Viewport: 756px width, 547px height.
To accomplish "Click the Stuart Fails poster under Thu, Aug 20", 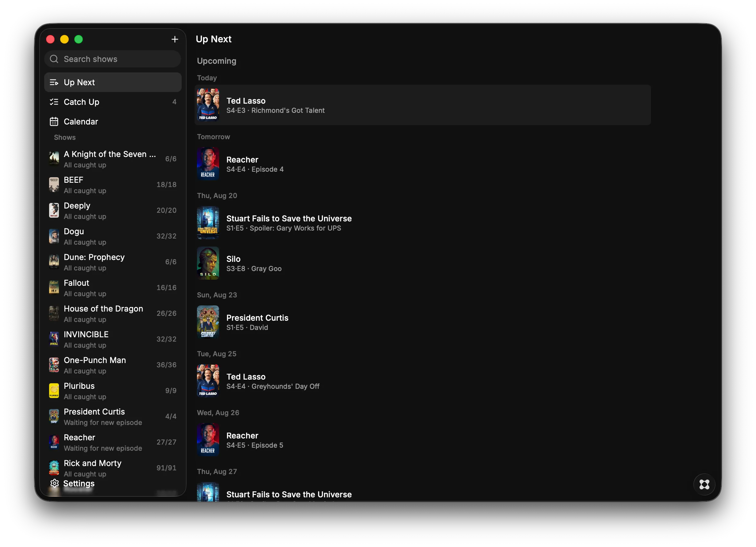I will point(208,223).
